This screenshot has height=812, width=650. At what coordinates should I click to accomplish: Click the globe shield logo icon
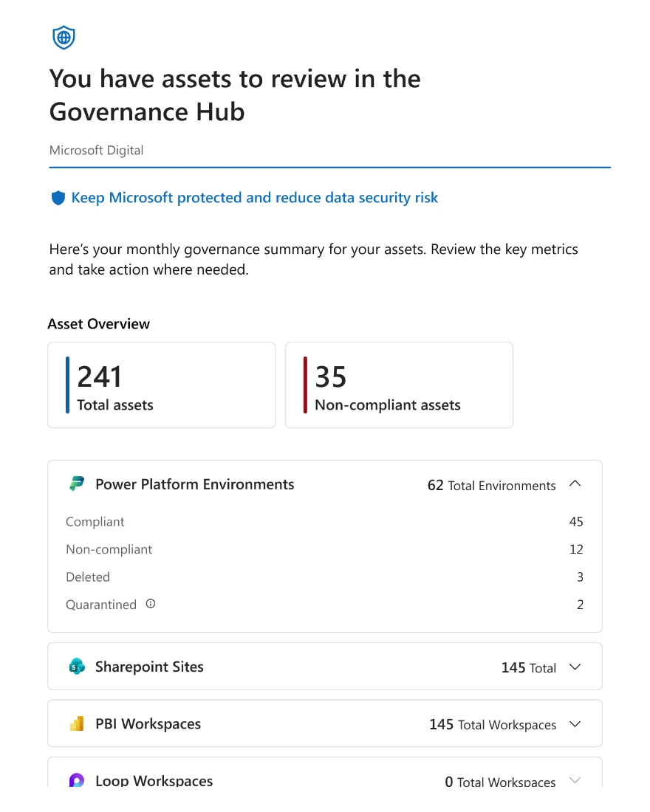[x=64, y=38]
